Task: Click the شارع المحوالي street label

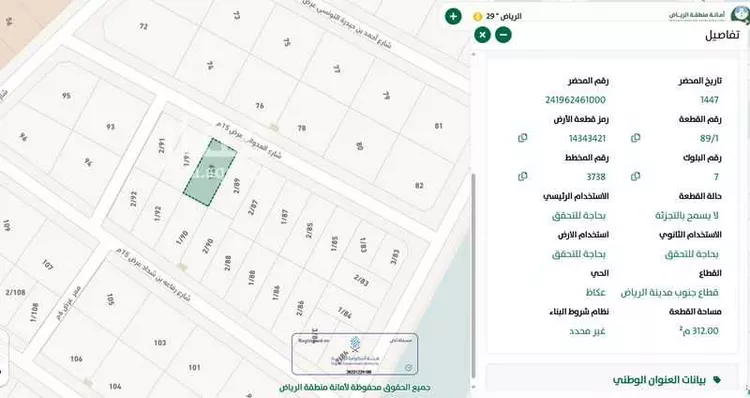Action: 248,141
